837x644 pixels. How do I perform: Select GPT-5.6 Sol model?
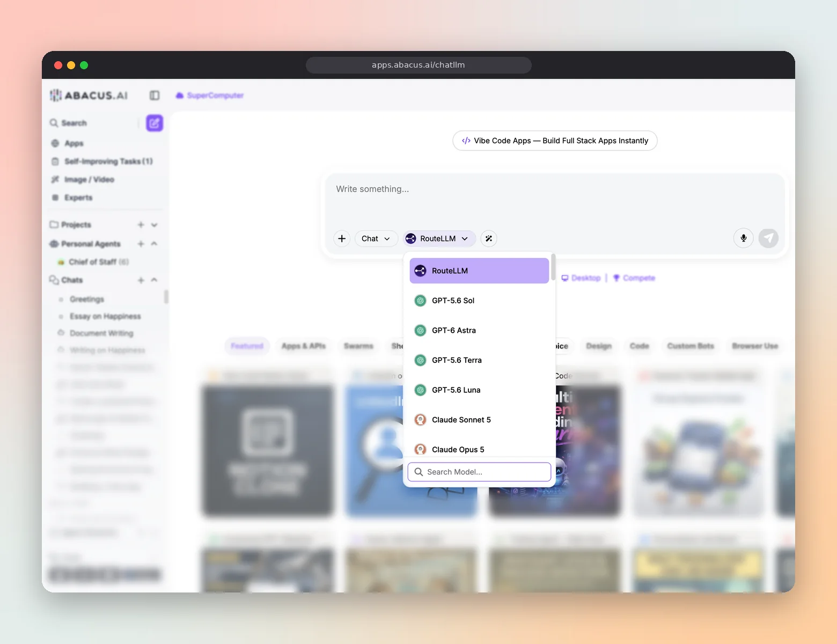tap(479, 301)
